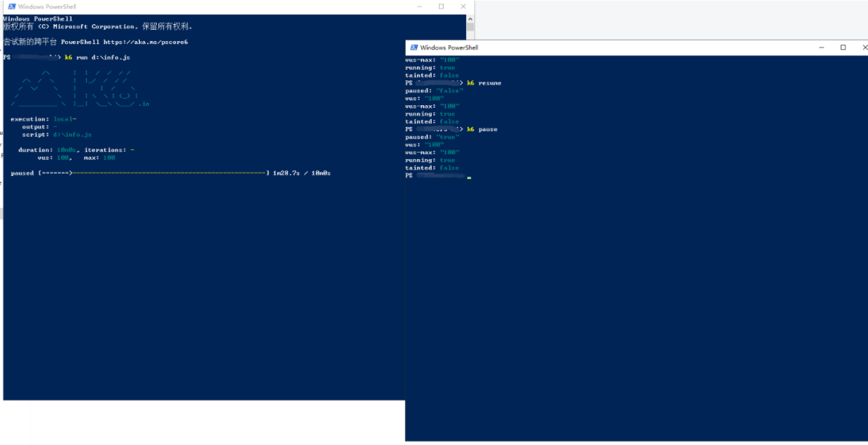Click the "k6 pause" command in the front window

coord(482,129)
